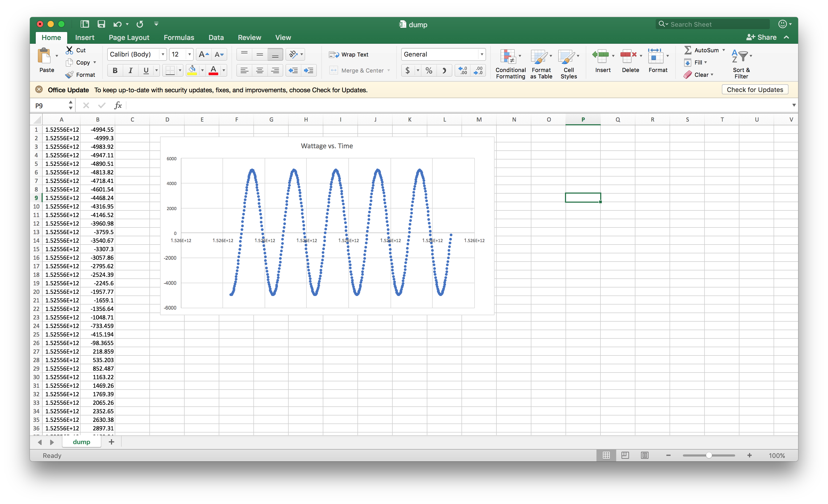Expand the formula bar chevron
This screenshot has height=504, width=828.
[794, 105]
